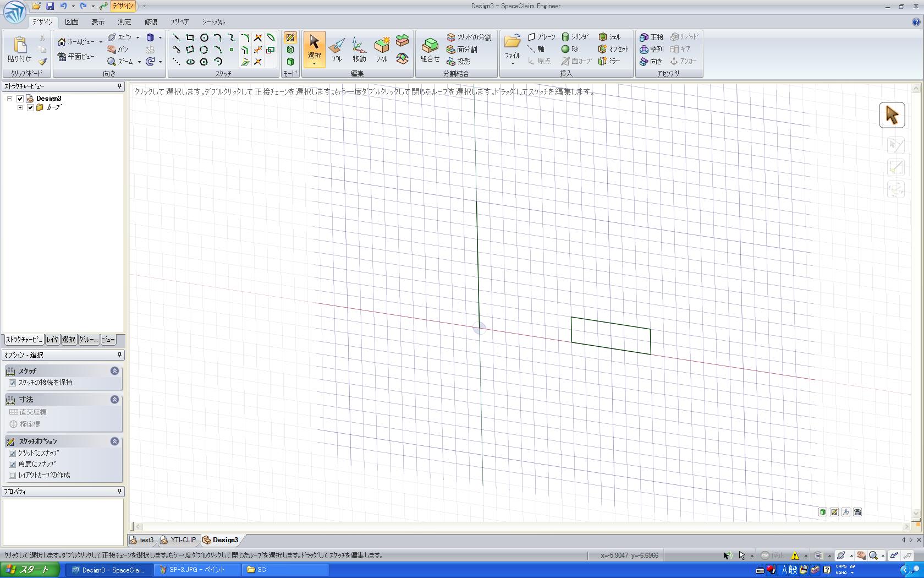Click the 組合せ (Combine) tool

pos(430,49)
